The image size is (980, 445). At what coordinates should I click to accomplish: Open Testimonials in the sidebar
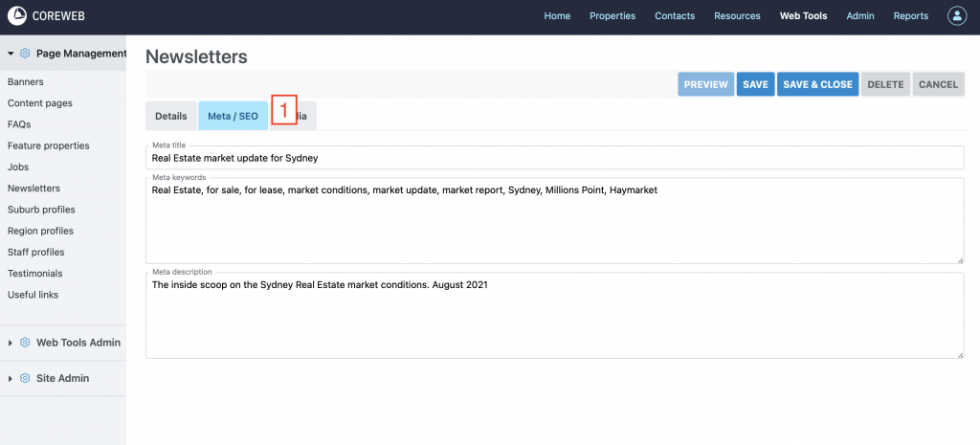(x=34, y=274)
